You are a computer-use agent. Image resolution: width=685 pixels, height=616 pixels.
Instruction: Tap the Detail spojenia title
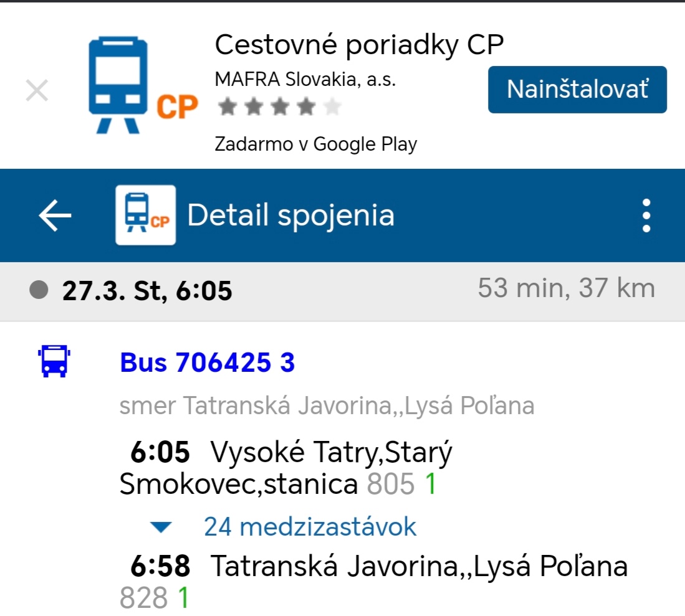[x=290, y=216]
